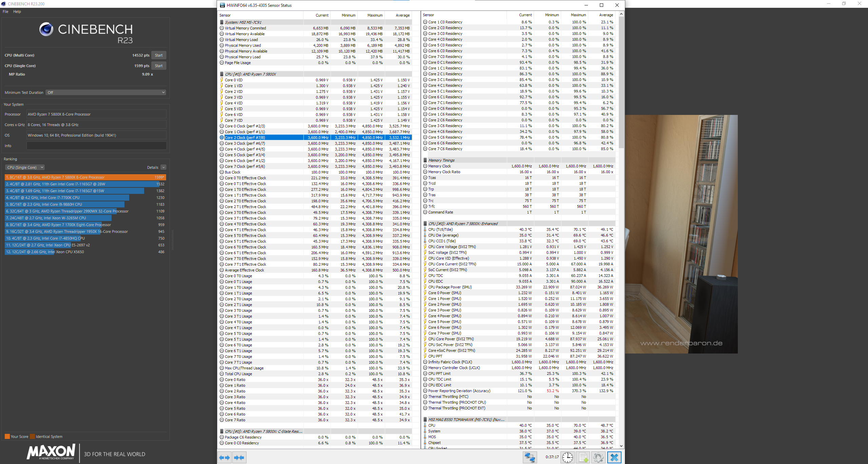The height and width of the screenshot is (464, 868).
Task: Start the CPU (Multi Core) test
Action: pyautogui.click(x=159, y=55)
